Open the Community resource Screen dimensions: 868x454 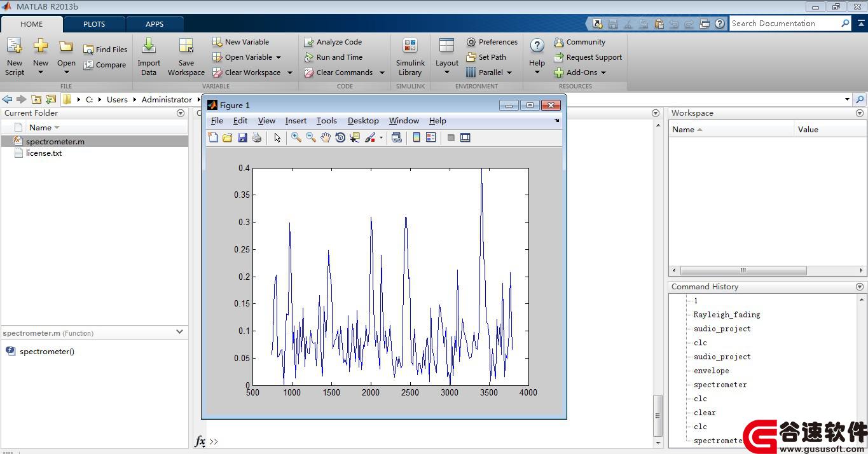pyautogui.click(x=579, y=42)
